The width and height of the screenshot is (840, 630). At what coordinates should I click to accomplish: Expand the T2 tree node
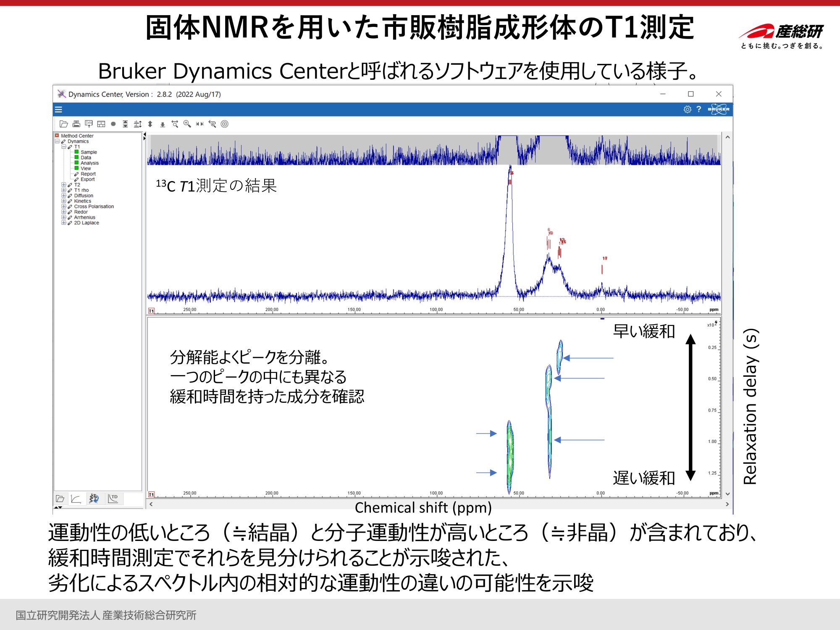tap(64, 185)
